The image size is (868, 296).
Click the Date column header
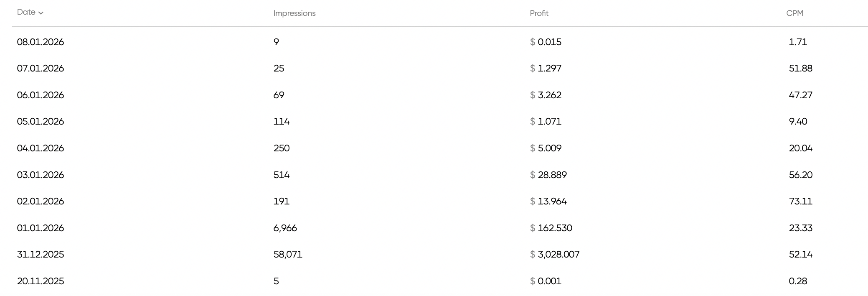coord(27,12)
